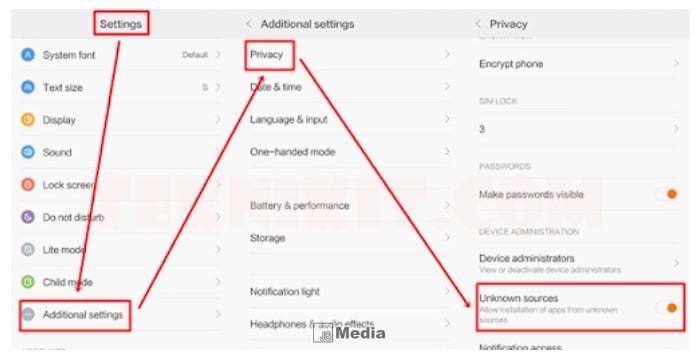Expand Encrypt phone chevron

tap(676, 63)
